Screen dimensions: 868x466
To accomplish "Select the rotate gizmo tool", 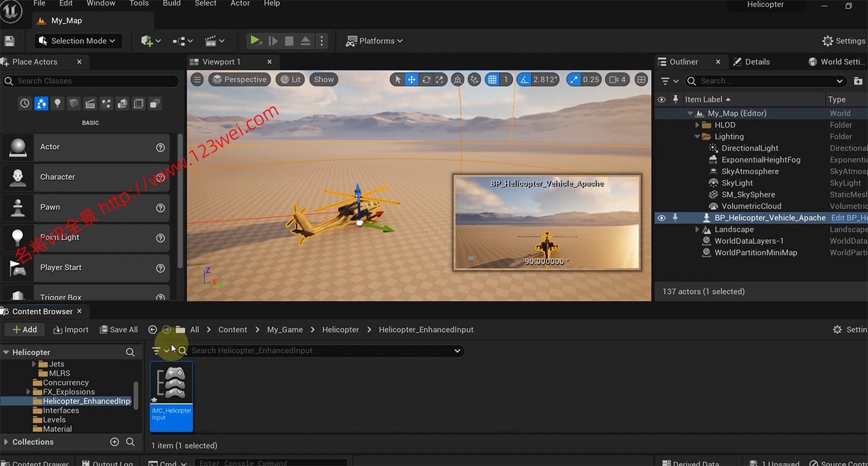I will coord(426,79).
